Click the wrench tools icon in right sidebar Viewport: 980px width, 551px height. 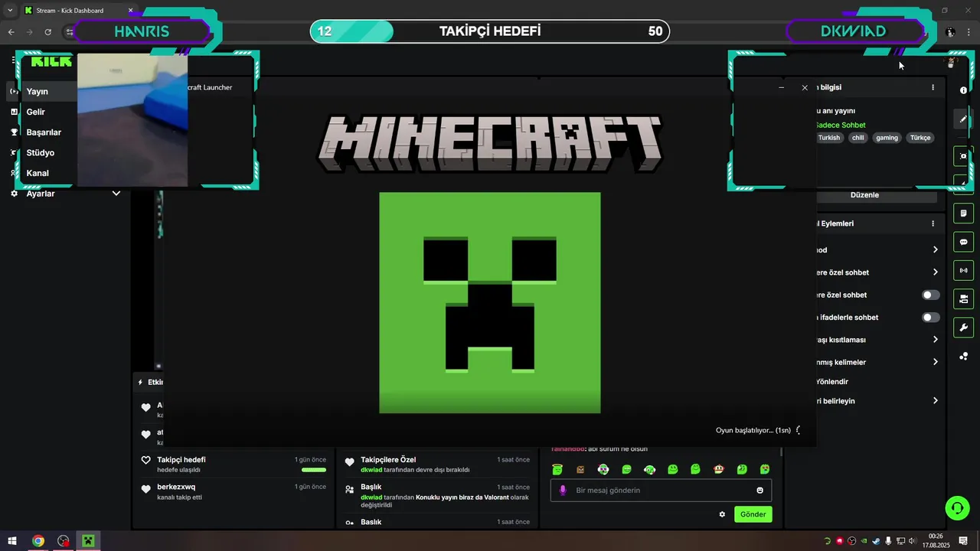point(963,328)
